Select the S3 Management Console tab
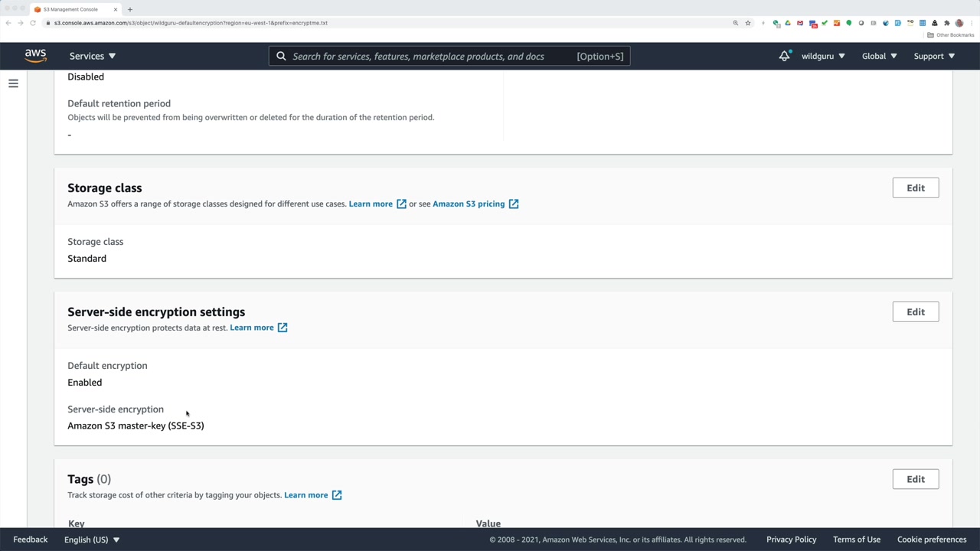This screenshot has height=551, width=980. [x=75, y=9]
